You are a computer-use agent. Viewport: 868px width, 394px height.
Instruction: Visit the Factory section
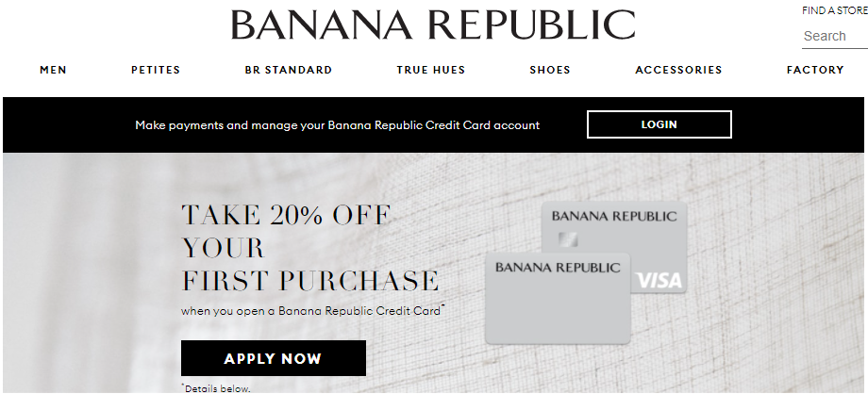click(x=815, y=70)
